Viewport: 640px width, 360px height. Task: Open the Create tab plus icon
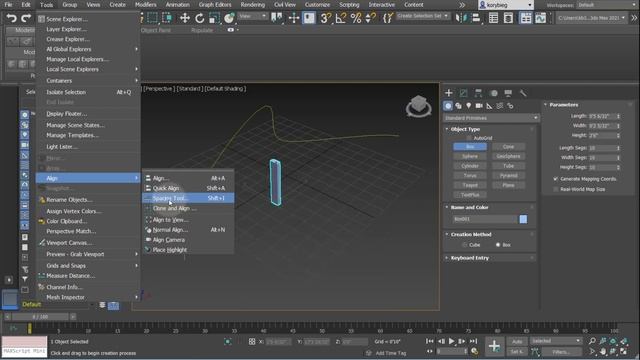tap(449, 93)
